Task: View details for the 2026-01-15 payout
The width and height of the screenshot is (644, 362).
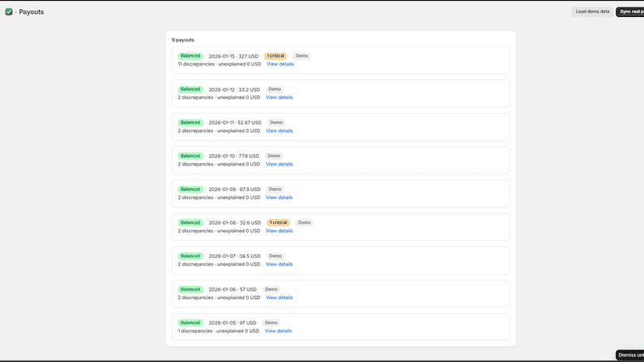Action: click(280, 64)
